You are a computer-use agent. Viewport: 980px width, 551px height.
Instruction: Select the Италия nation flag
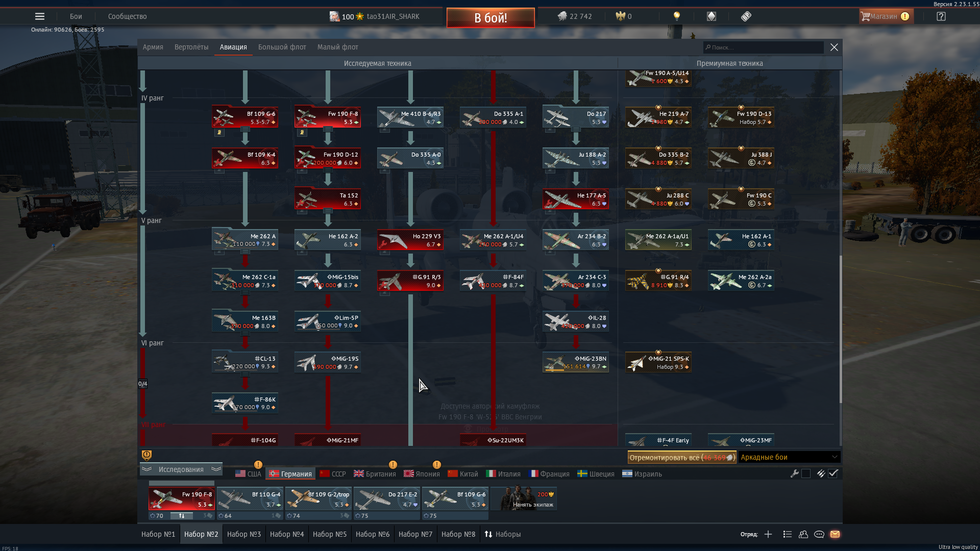click(x=491, y=474)
